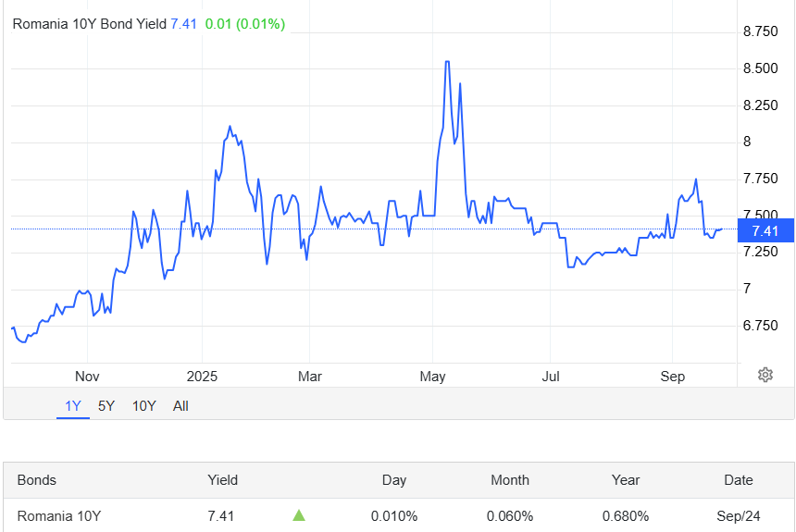
Task: Click the 2025 label on the time axis
Action: [202, 377]
